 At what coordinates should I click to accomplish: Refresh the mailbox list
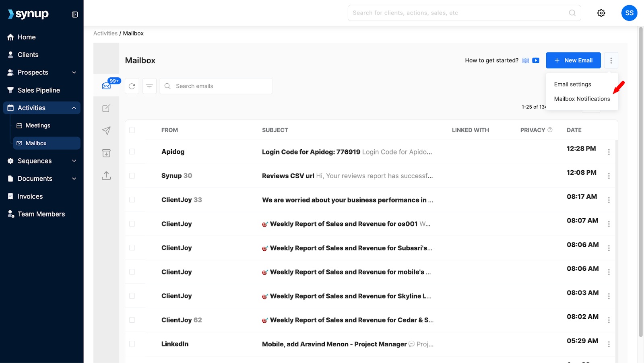(132, 86)
